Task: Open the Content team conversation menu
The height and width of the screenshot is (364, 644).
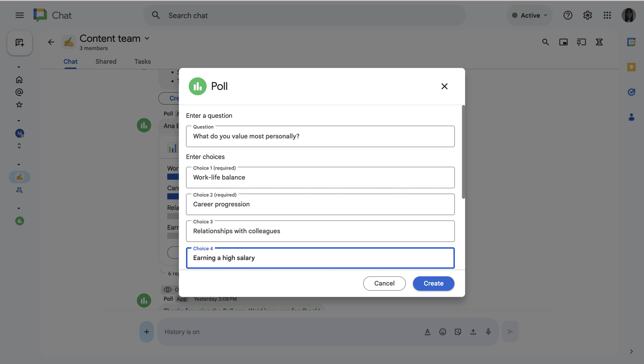Action: 147,38
